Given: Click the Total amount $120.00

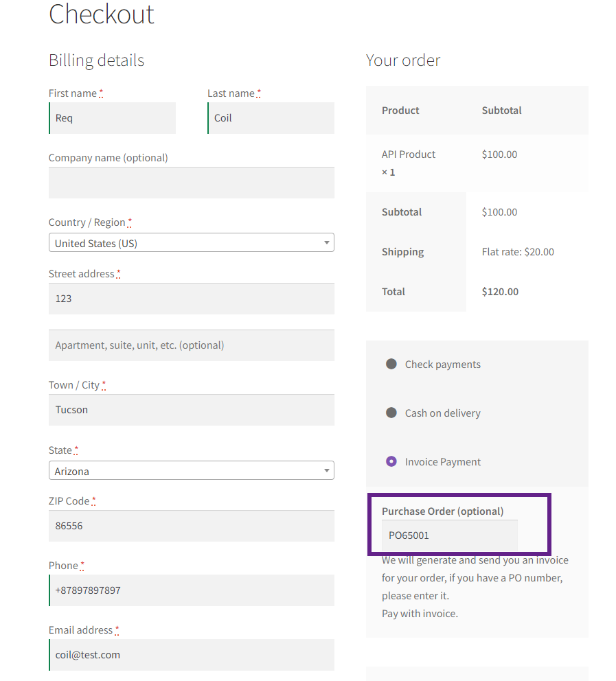Looking at the screenshot, I should (x=499, y=291).
